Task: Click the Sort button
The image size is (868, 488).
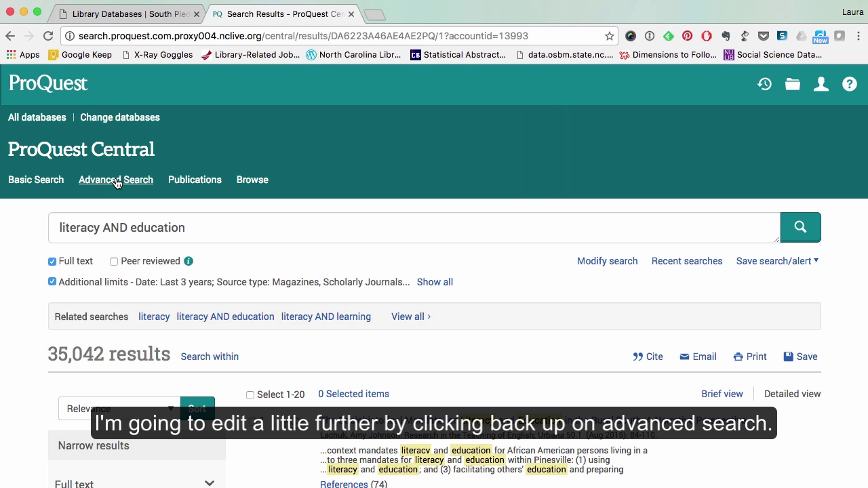Action: [197, 409]
